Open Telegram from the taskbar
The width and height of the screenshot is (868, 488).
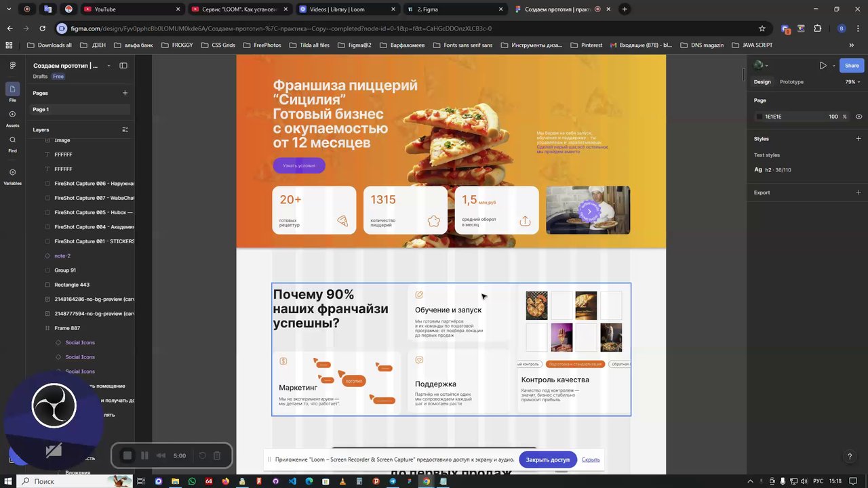393,481
